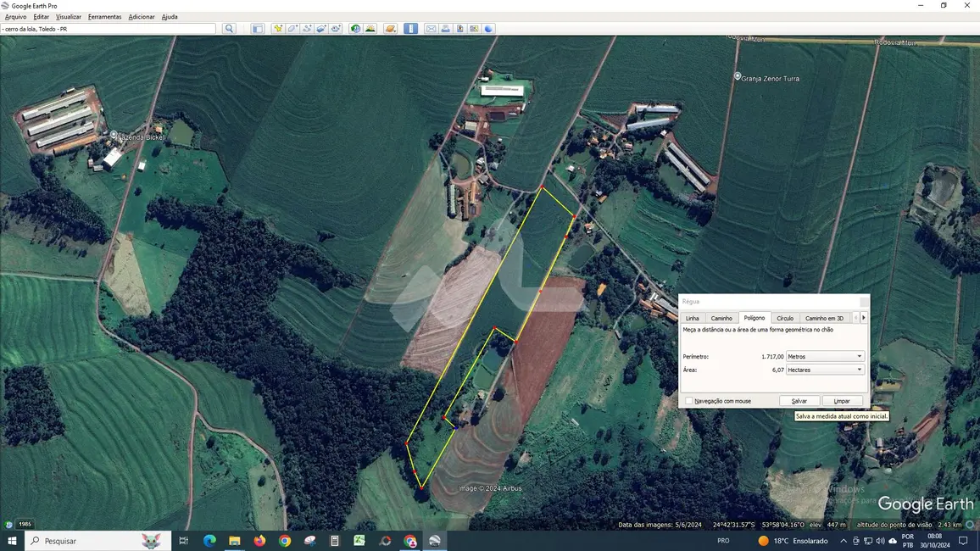980x551 pixels.
Task: Click the Limpar button
Action: (842, 401)
